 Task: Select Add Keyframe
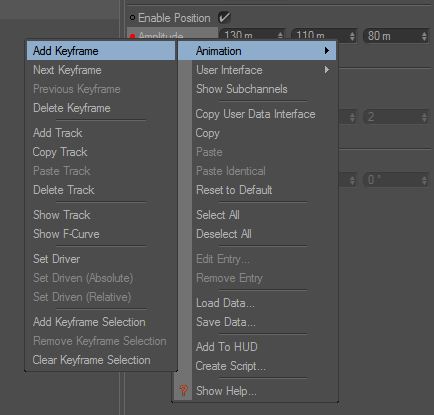(x=101, y=51)
